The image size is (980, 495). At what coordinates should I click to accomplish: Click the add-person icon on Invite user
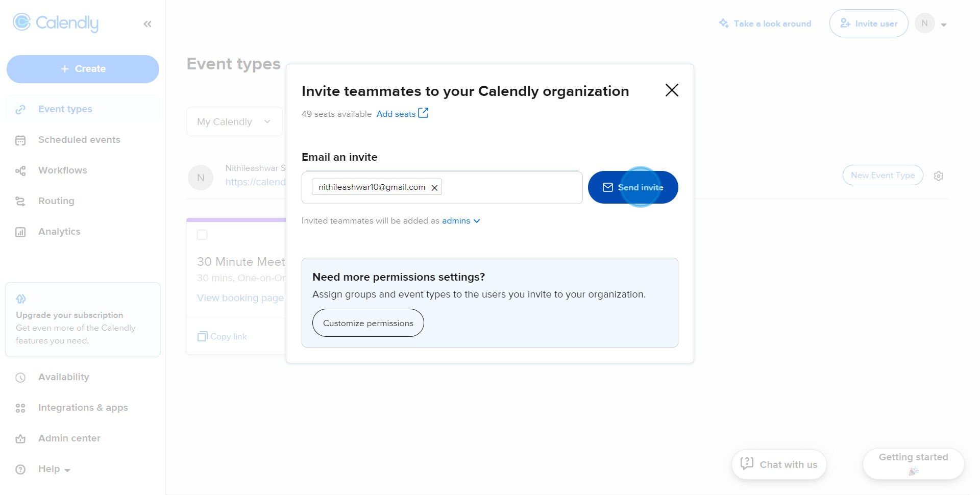pyautogui.click(x=845, y=23)
